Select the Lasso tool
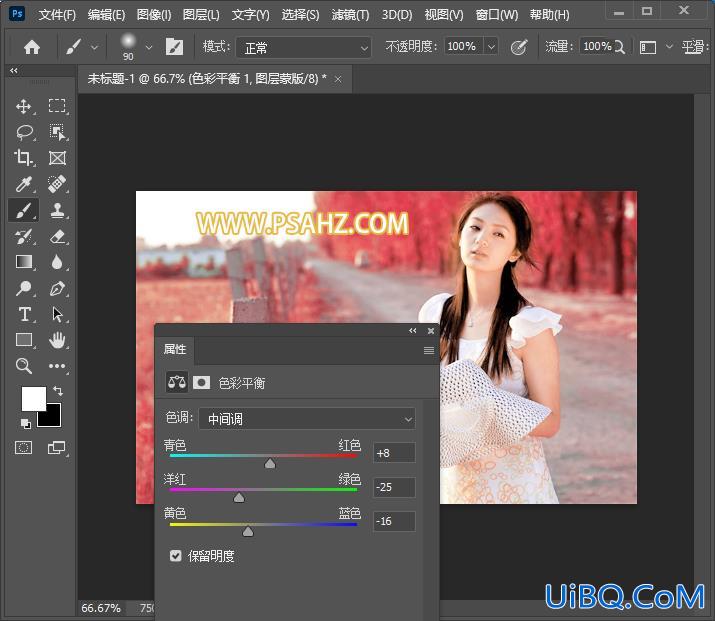The image size is (715, 621). 24,133
